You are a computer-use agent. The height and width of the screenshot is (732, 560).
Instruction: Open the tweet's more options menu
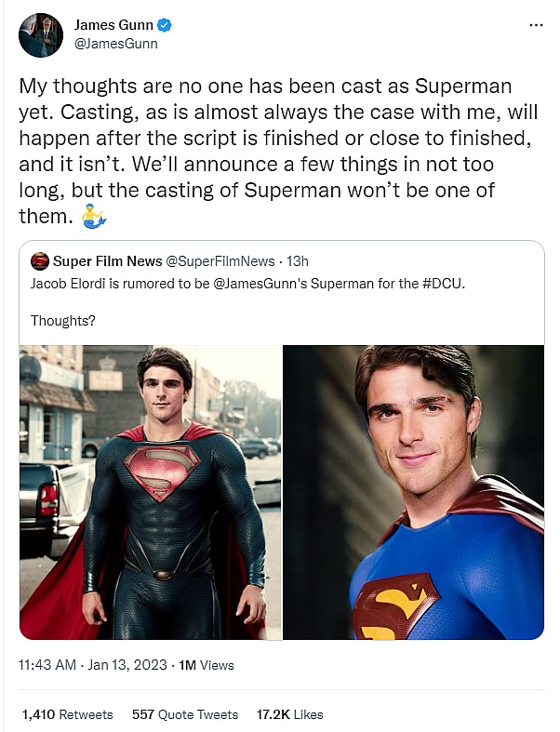pyautogui.click(x=536, y=25)
